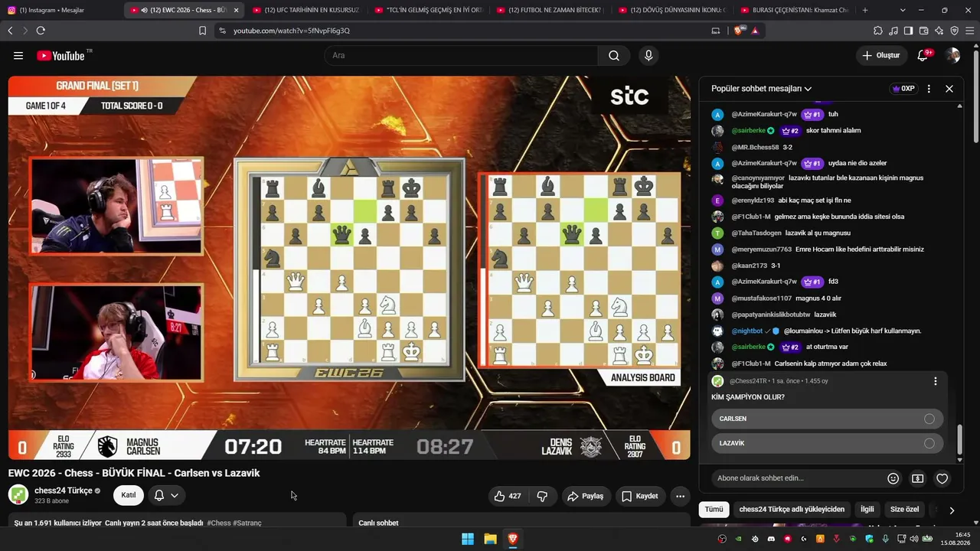The height and width of the screenshot is (551, 980).
Task: Open YouTube notifications bell
Action: [923, 56]
